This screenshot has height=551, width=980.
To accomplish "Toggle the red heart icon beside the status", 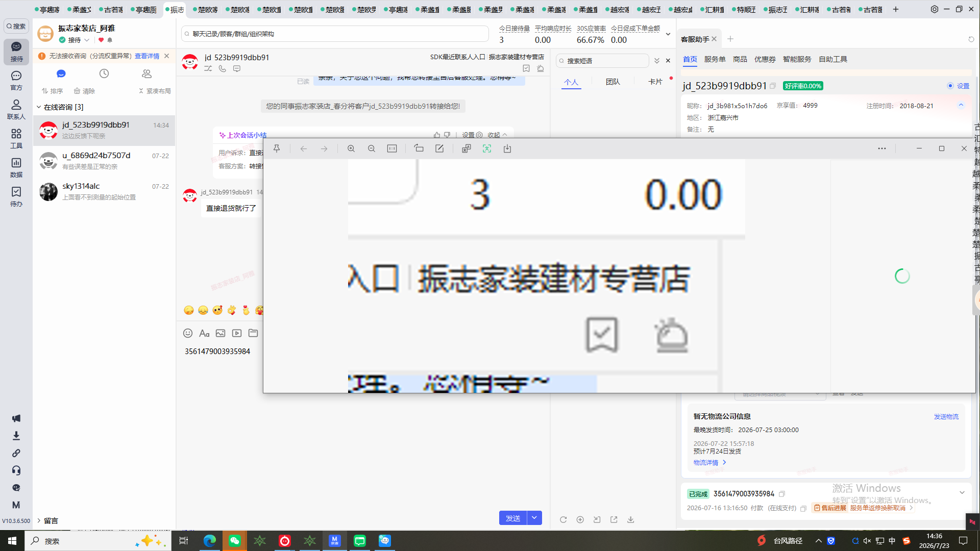I will pyautogui.click(x=101, y=40).
